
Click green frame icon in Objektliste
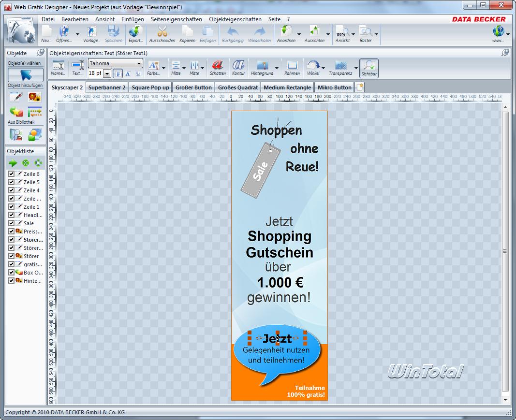point(38,163)
